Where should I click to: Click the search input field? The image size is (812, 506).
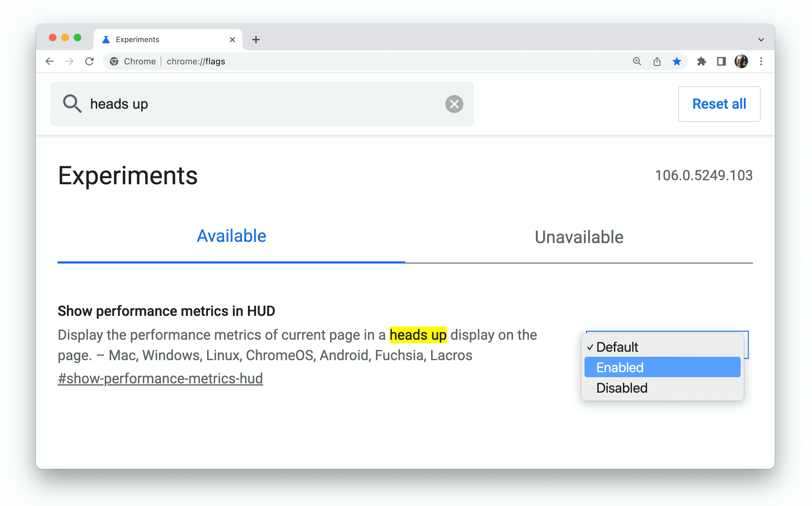tap(262, 104)
